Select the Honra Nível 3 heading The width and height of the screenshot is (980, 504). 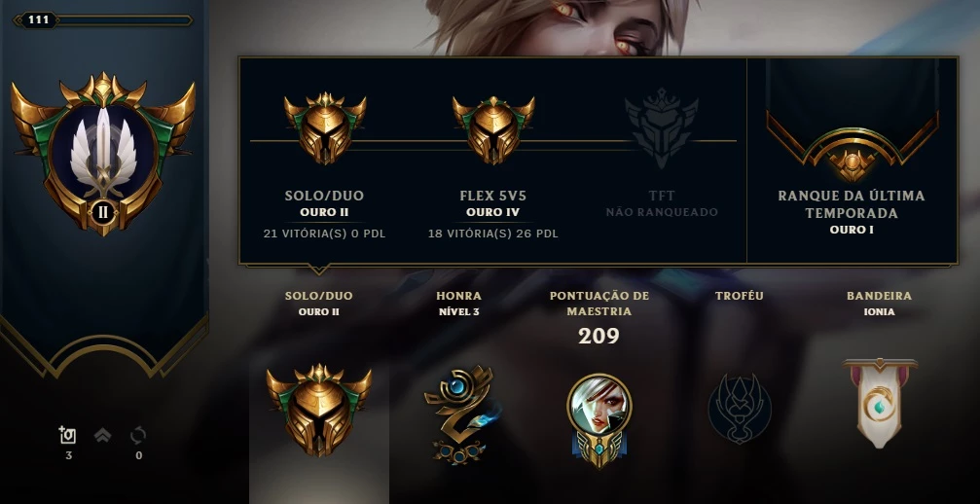(458, 303)
